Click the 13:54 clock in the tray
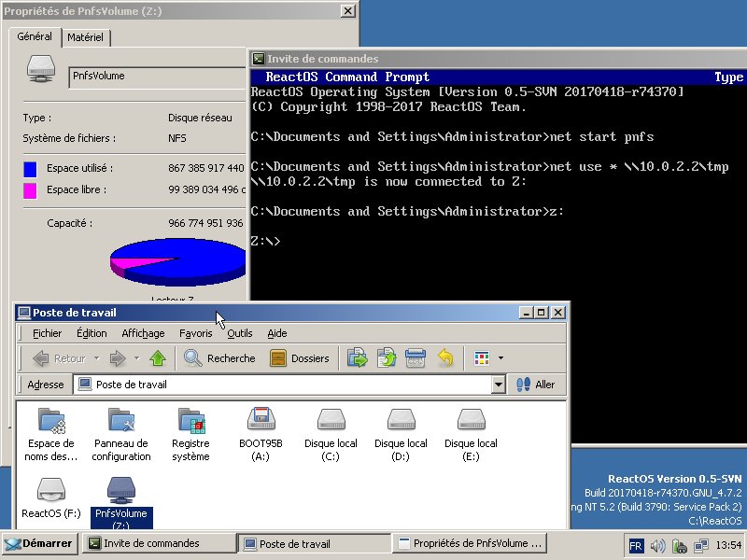Image resolution: width=747 pixels, height=560 pixels. click(728, 545)
